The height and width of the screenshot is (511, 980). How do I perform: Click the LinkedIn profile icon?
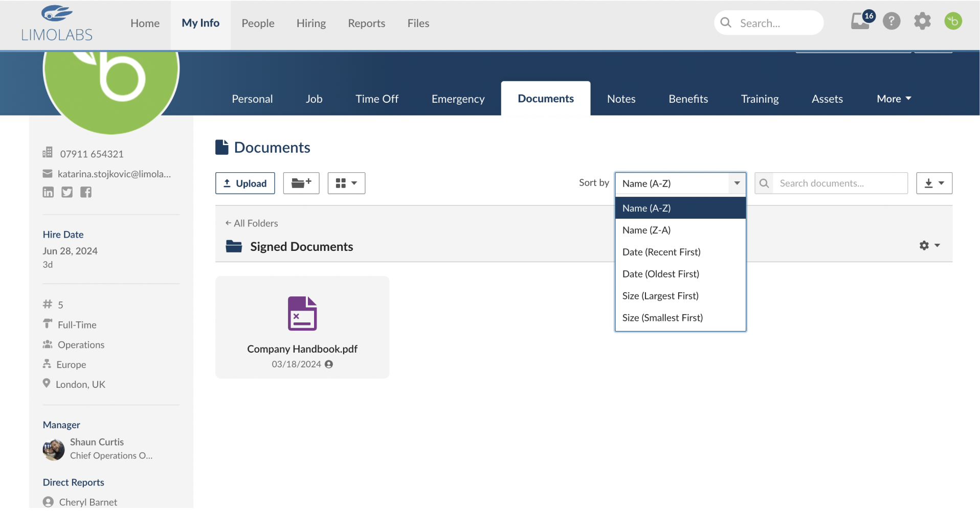point(48,192)
